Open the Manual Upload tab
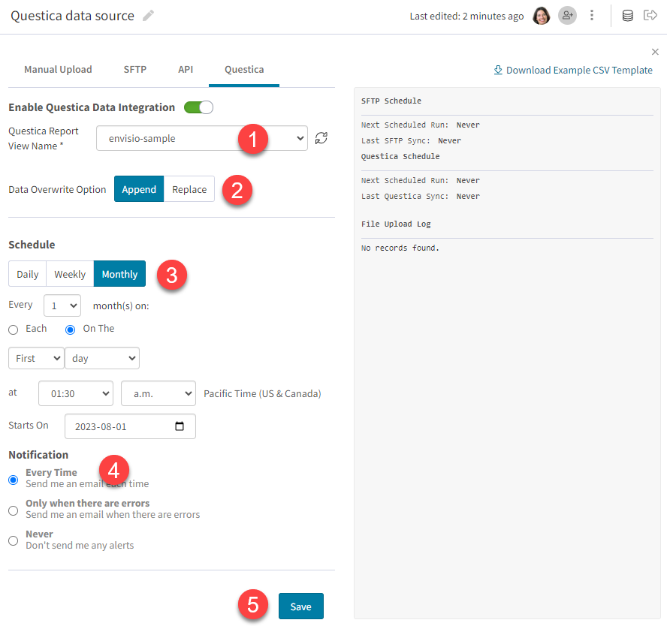The height and width of the screenshot is (644, 667). click(x=58, y=69)
